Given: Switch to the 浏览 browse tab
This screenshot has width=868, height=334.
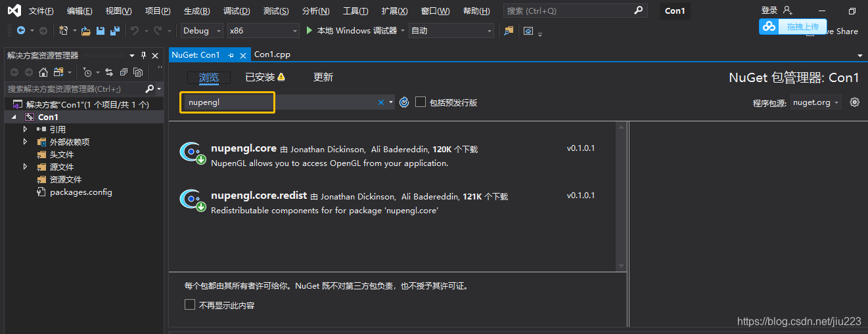Looking at the screenshot, I should [209, 77].
